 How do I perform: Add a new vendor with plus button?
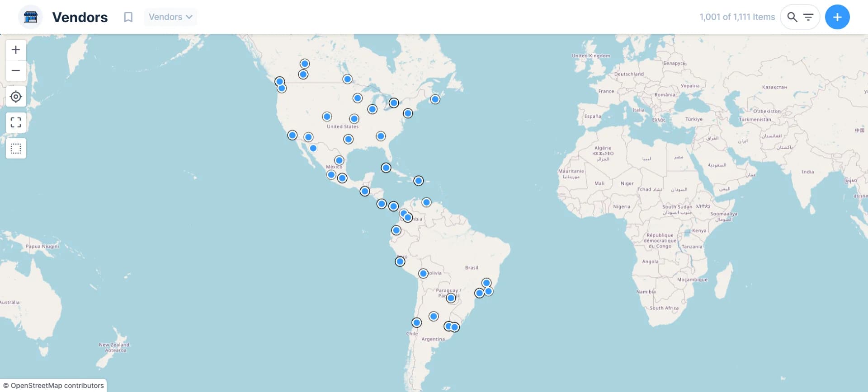pyautogui.click(x=837, y=17)
